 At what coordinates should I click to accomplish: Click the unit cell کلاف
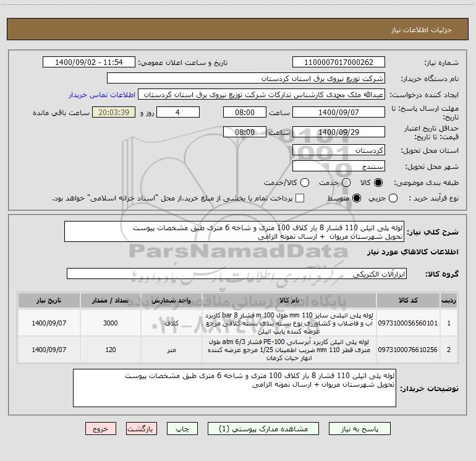[171, 323]
